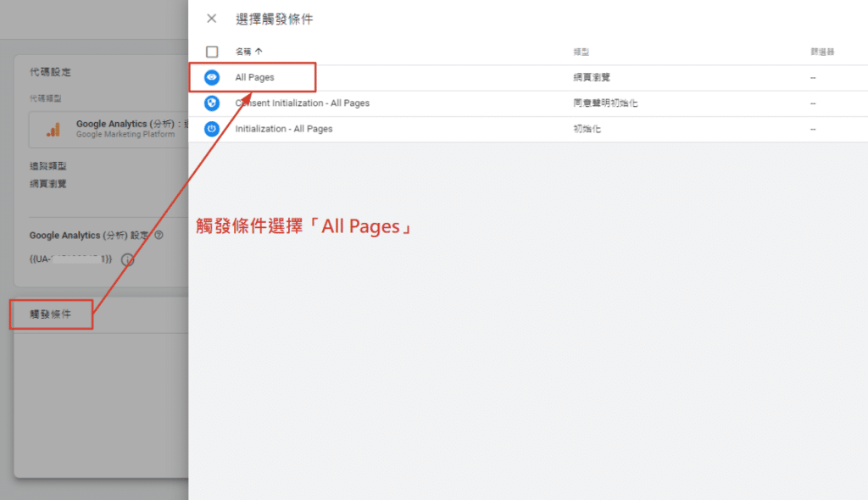Tick the select-all checkbox in table header
The width and height of the screenshot is (868, 500).
coord(212,52)
